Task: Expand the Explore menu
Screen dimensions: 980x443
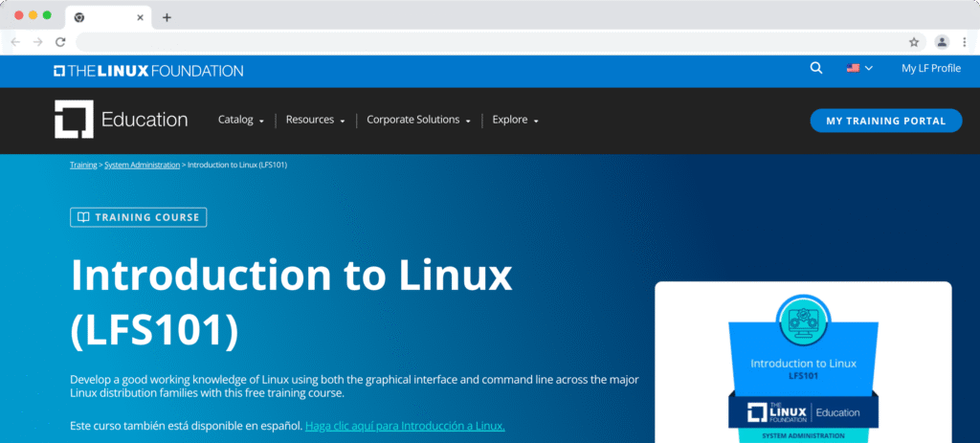Action: pos(515,120)
